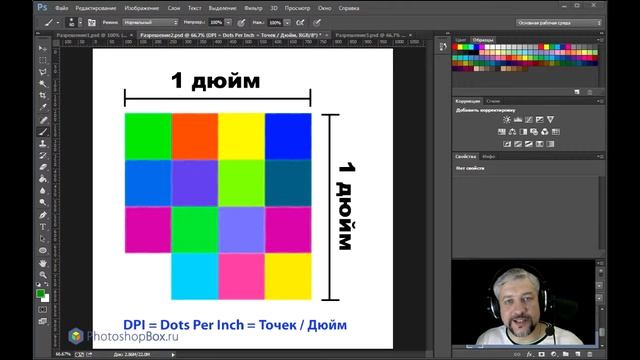Switch to the Цвет panel tab

461,40
